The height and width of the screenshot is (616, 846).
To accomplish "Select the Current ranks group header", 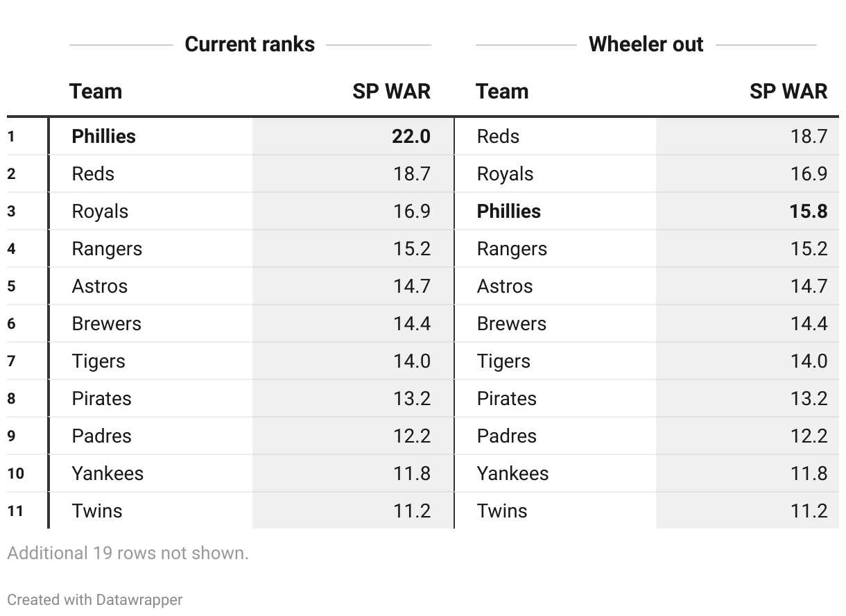I will (x=250, y=44).
